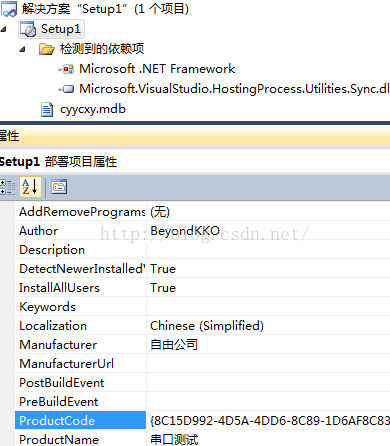Click the solution icon beside 解决方案 Setup1
The width and height of the screenshot is (390, 446).
[9, 9]
